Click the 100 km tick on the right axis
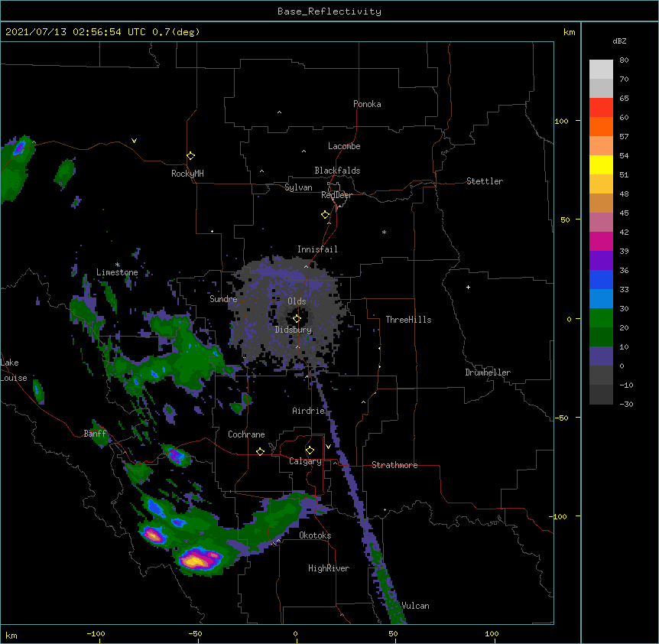Image resolution: width=659 pixels, height=644 pixels. click(x=561, y=121)
